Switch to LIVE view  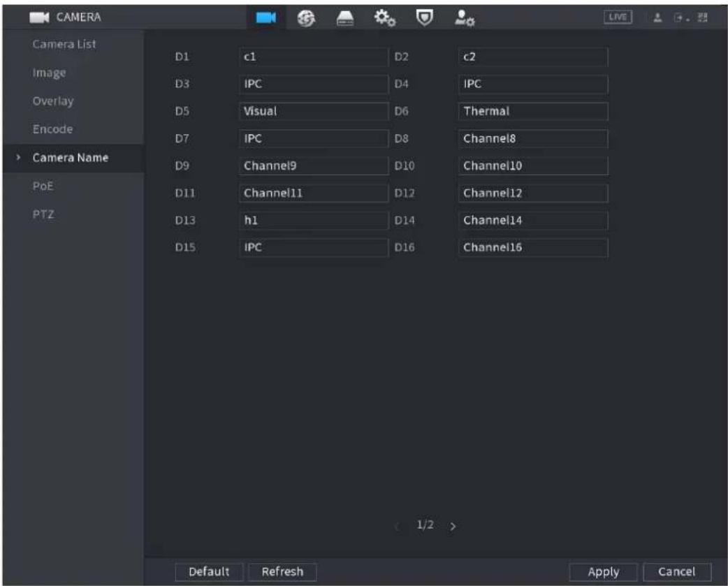618,17
